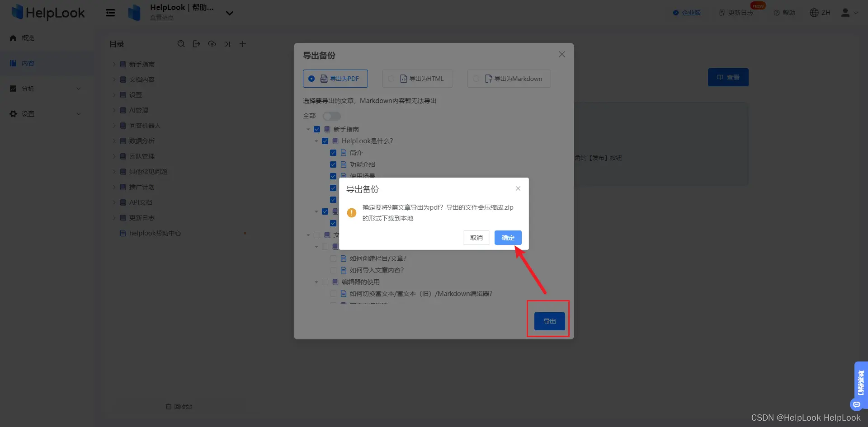Click the export backup icon in 目录 toolbar

(197, 44)
